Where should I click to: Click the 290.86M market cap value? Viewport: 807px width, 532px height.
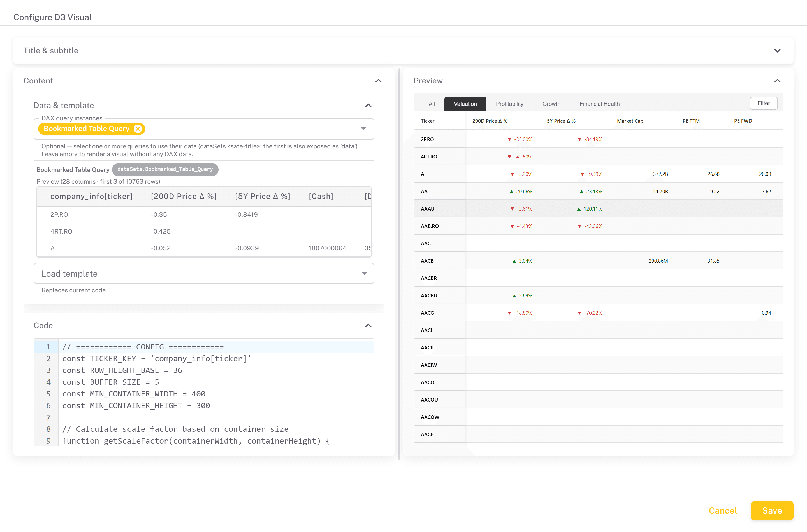(658, 261)
